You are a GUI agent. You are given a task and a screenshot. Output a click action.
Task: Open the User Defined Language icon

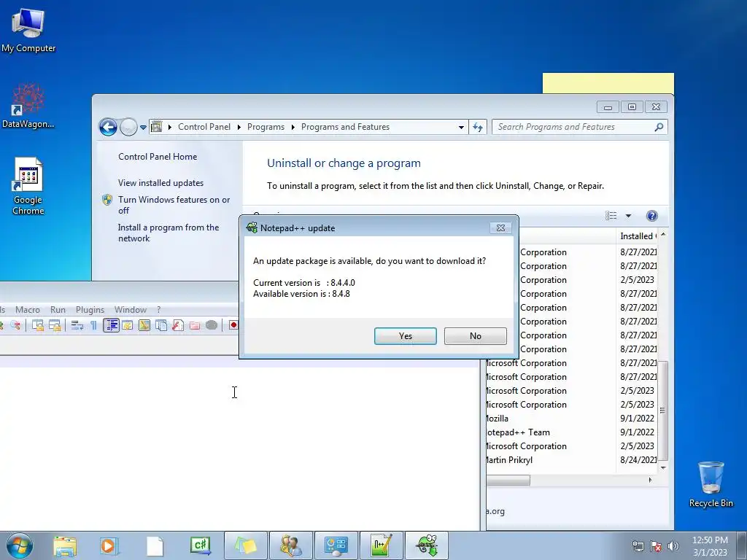(128, 325)
